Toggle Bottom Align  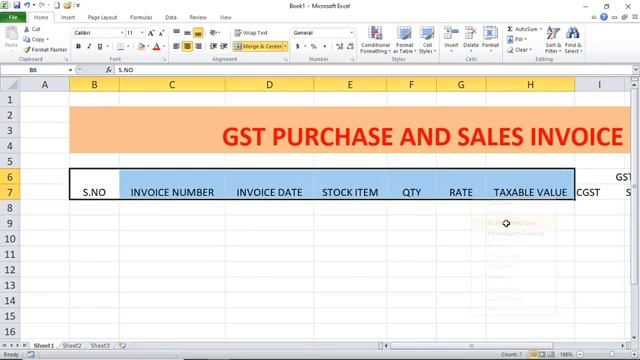(198, 33)
